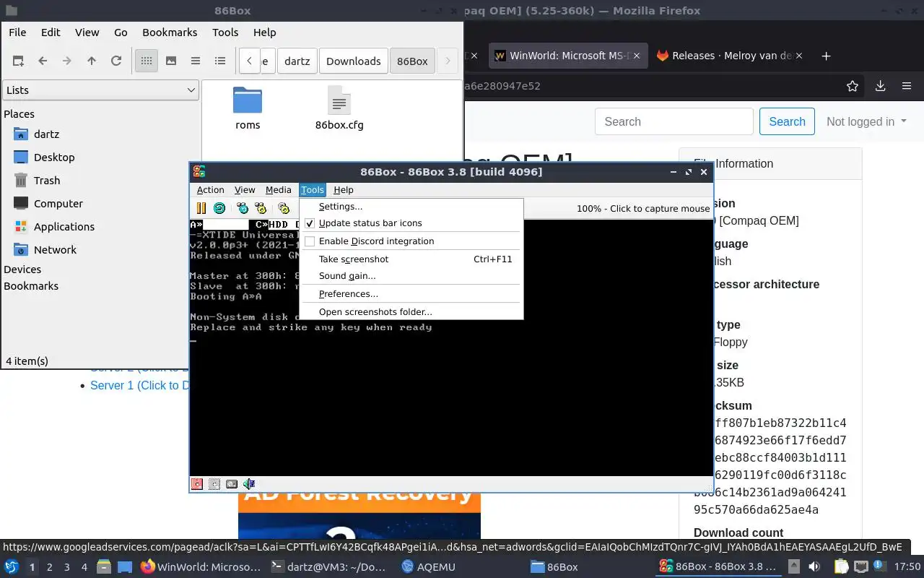Click WinWorld search input field
Viewport: 924px width, 578px height.
pos(674,121)
